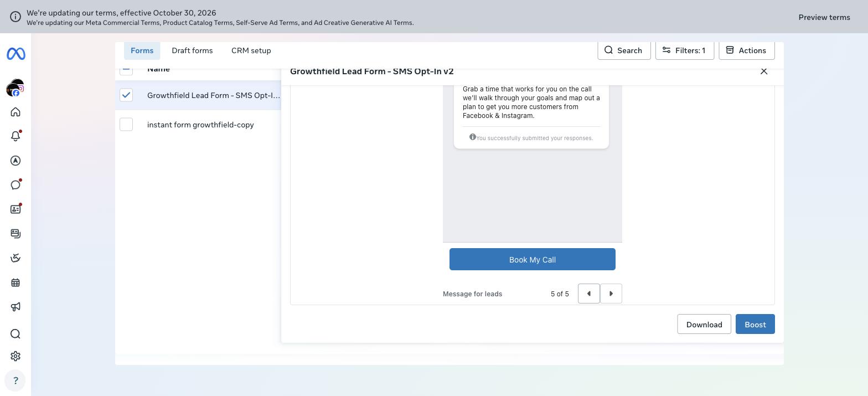Go to previous preview page arrow
Viewport: 868px width, 396px height.
589,294
